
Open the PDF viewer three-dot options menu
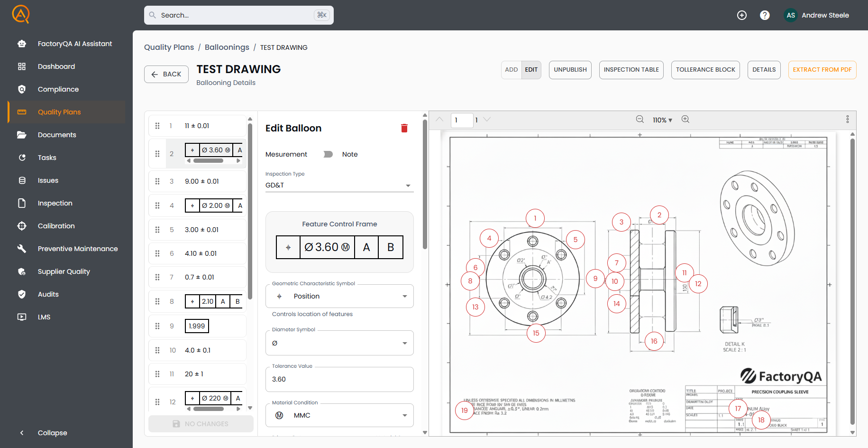click(848, 120)
